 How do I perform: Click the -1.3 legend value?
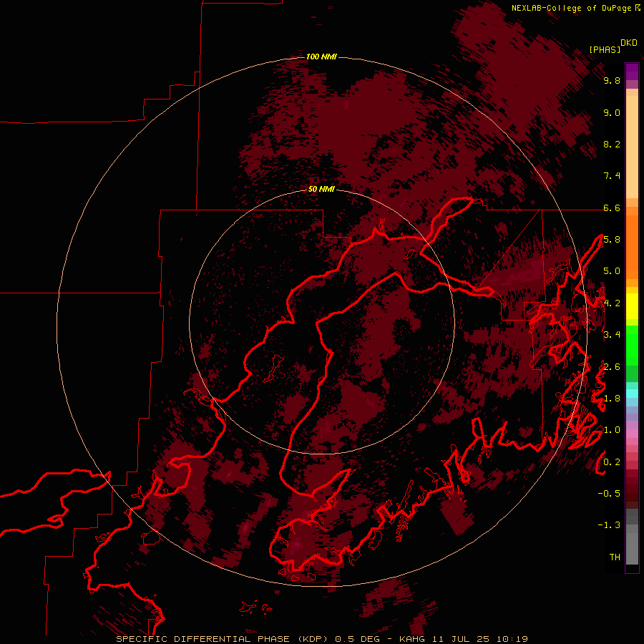[x=609, y=525]
